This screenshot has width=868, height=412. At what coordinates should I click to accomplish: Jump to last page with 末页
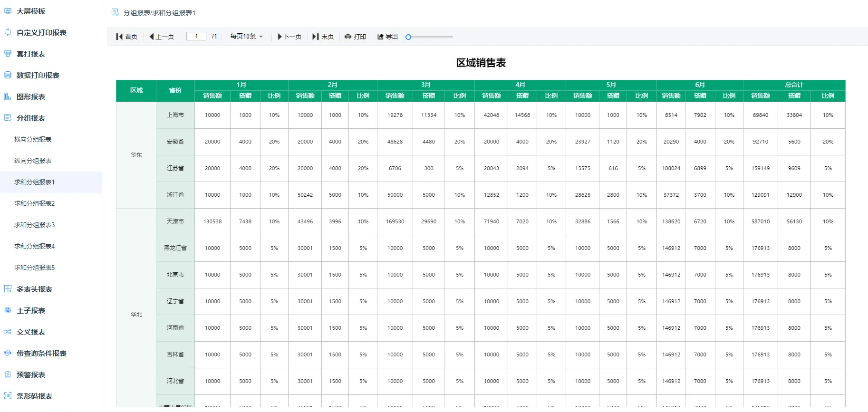[323, 37]
